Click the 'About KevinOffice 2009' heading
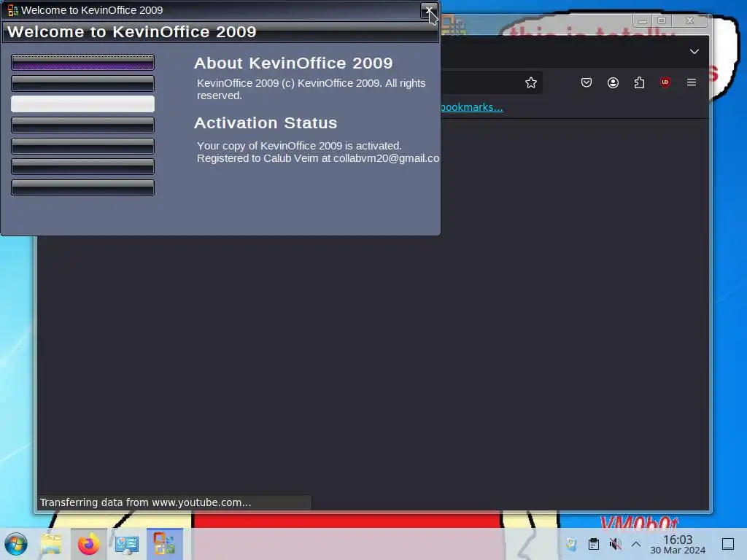Screen dimensions: 747x560 pos(293,63)
